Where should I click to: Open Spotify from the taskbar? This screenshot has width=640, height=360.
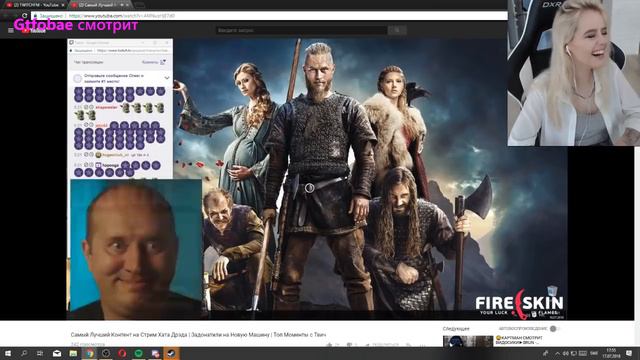[138, 353]
